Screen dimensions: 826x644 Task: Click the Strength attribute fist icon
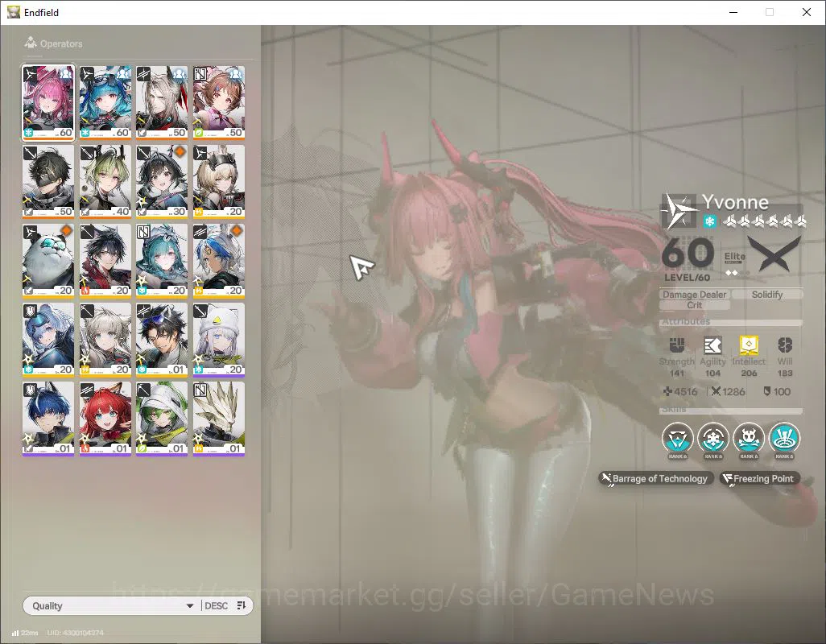pos(677,345)
